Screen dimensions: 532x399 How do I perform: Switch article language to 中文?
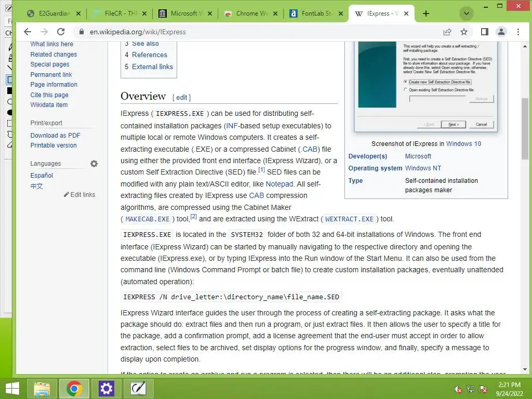[37, 186]
